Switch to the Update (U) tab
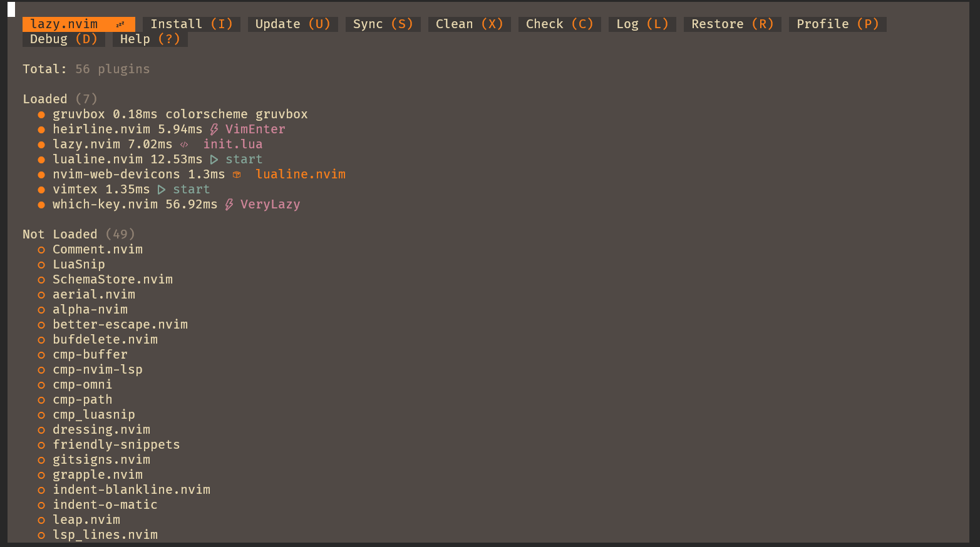 pos(292,23)
